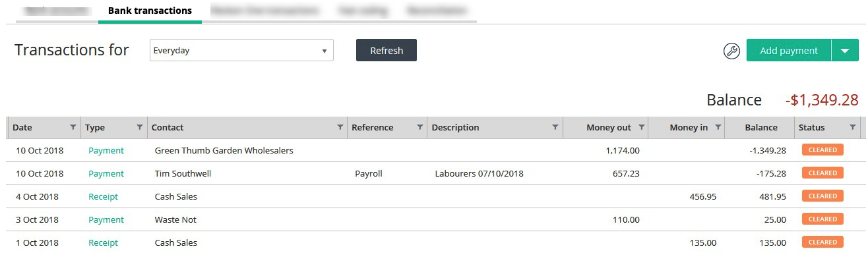
Task: Filter the Date column
Action: click(x=73, y=127)
